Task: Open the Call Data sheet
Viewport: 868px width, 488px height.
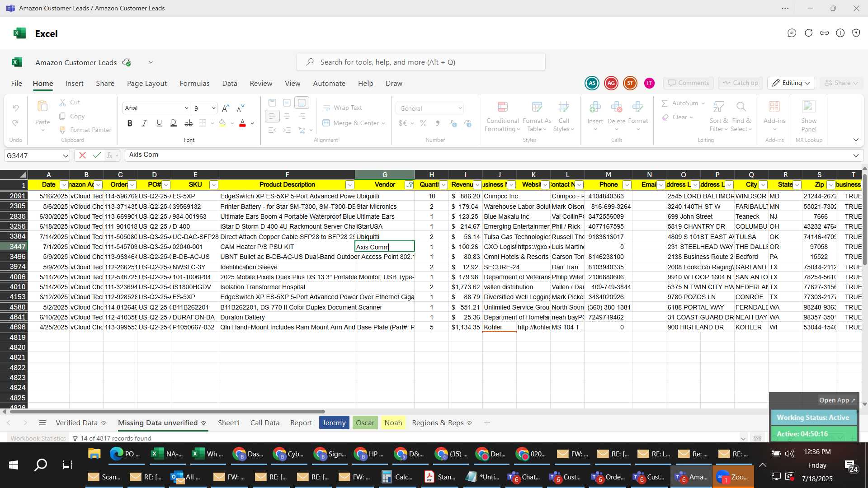Action: click(265, 423)
